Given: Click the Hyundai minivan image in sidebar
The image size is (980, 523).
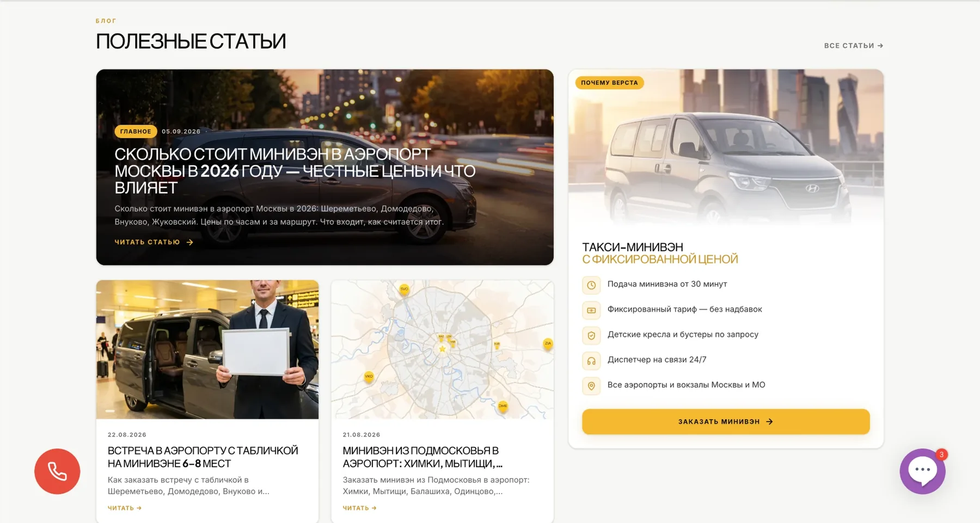Looking at the screenshot, I should coord(726,147).
